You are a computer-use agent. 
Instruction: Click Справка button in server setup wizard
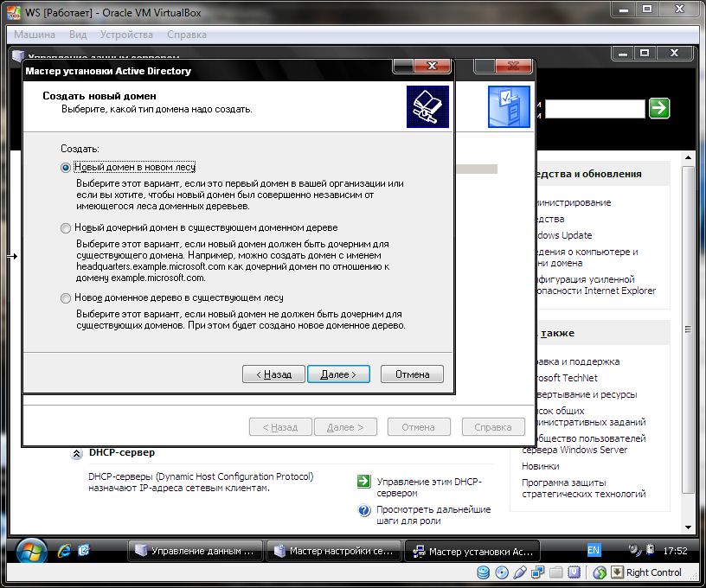point(493,427)
